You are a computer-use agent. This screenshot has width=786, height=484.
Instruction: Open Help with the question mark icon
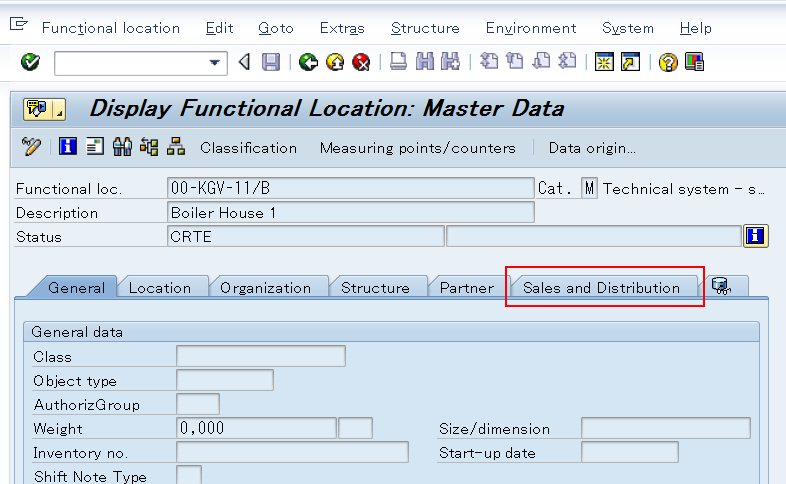pos(668,62)
